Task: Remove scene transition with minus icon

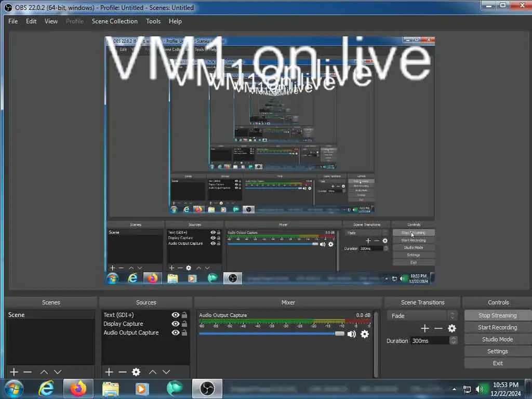Action: click(x=438, y=328)
